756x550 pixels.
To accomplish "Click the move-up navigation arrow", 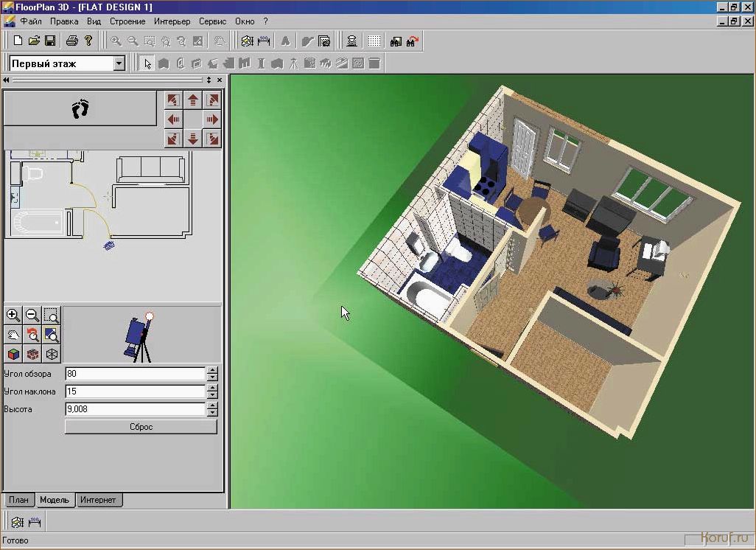I will [x=193, y=100].
